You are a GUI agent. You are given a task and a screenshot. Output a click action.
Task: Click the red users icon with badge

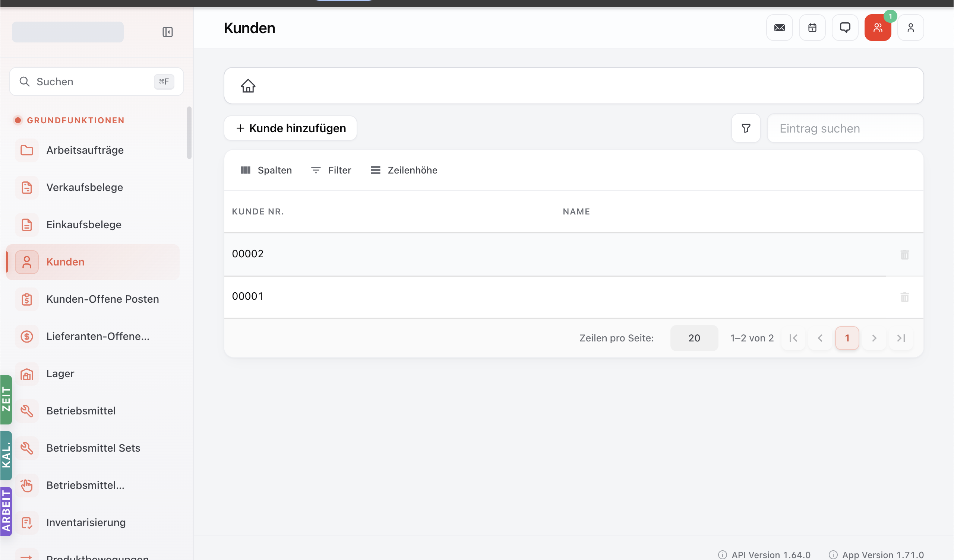click(x=878, y=28)
